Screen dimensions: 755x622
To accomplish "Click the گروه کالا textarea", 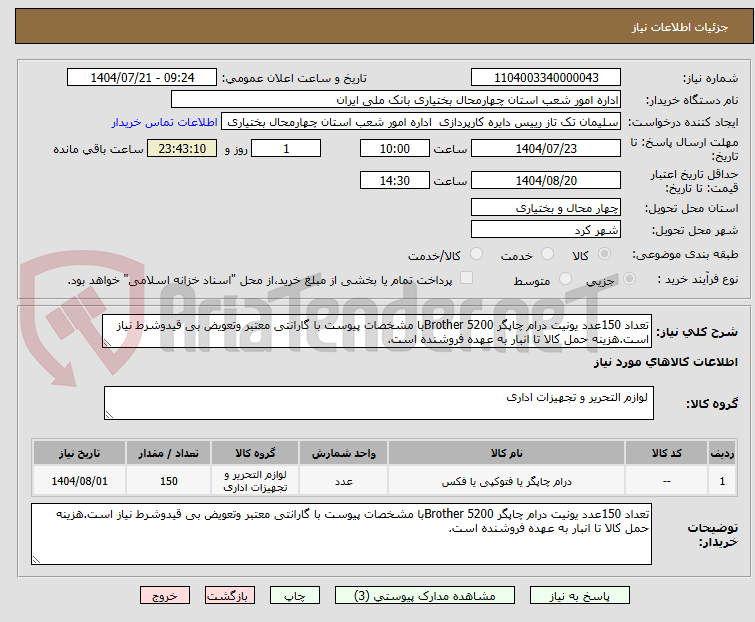I will tap(378, 403).
